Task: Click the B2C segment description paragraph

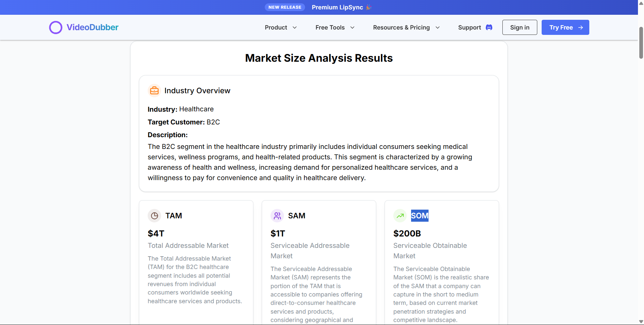Action: (310, 162)
